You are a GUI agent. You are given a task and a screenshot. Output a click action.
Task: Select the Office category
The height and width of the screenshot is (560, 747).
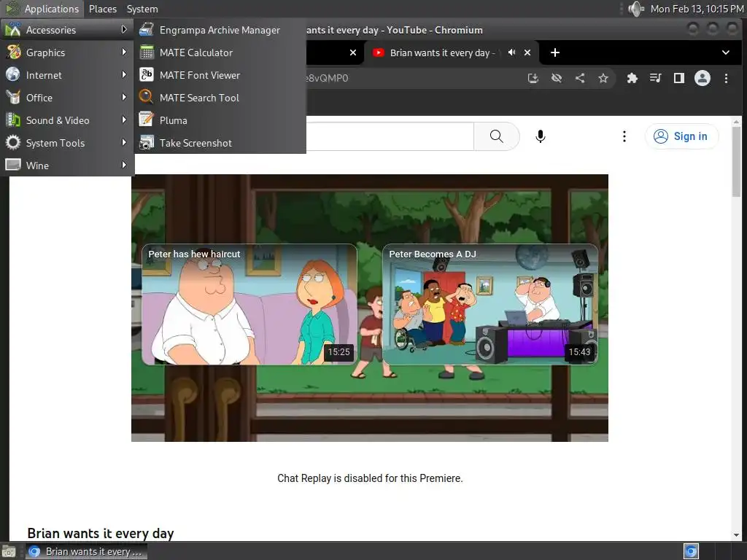67,98
